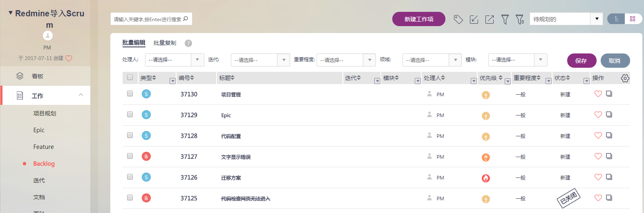
Task: Copy work item 37127 using duplicate icon
Action: pyautogui.click(x=609, y=156)
